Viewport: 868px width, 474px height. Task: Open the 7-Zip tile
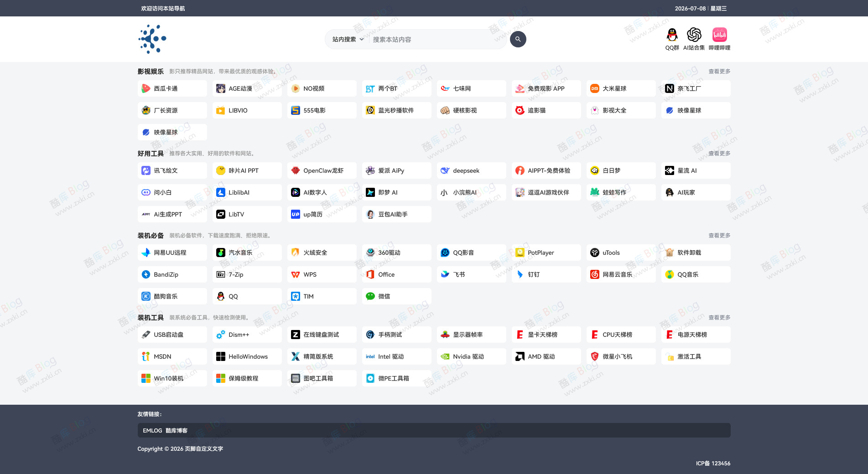tap(247, 274)
